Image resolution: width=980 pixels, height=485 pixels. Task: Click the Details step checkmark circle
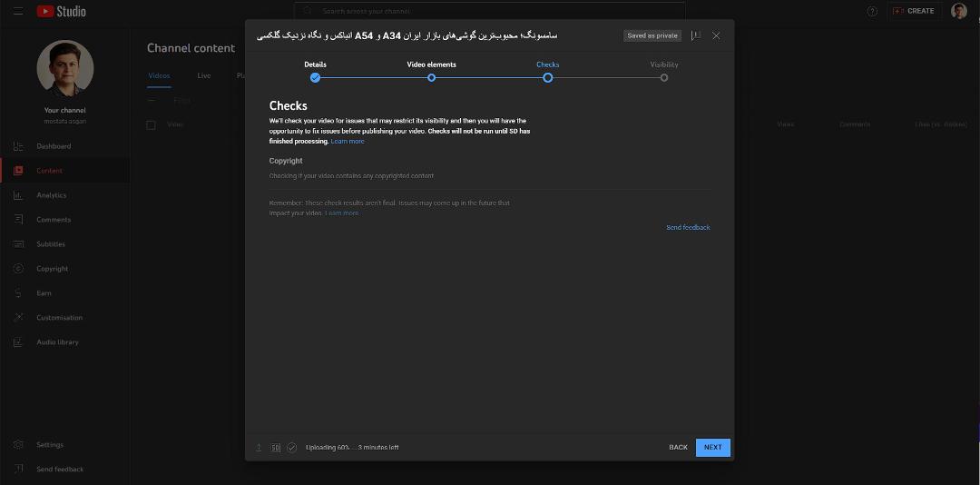(315, 77)
